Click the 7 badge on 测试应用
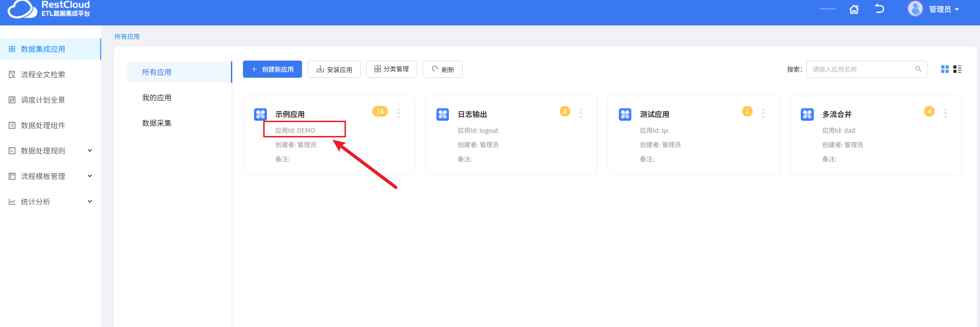The width and height of the screenshot is (980, 327). tap(747, 111)
